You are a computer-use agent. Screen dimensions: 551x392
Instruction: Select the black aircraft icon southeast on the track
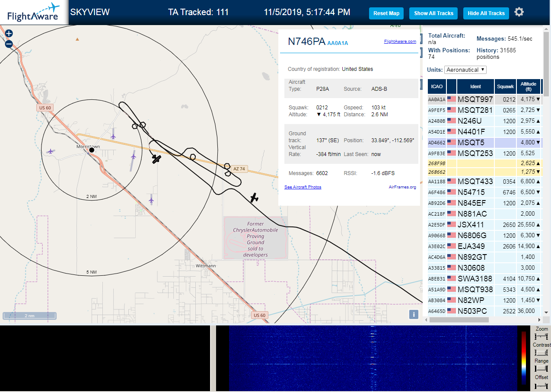pyautogui.click(x=254, y=198)
